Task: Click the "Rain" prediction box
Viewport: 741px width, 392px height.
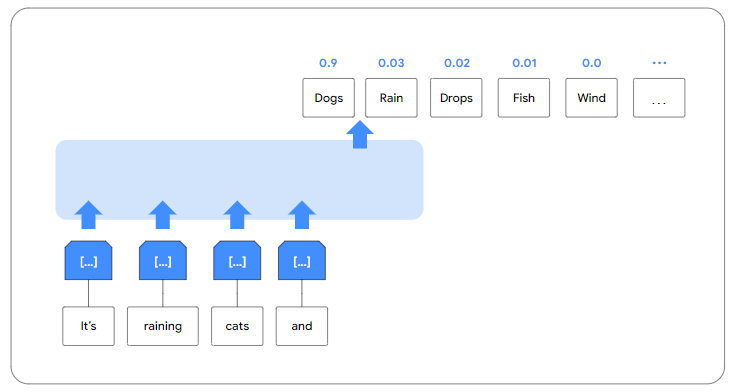Action: [391, 98]
